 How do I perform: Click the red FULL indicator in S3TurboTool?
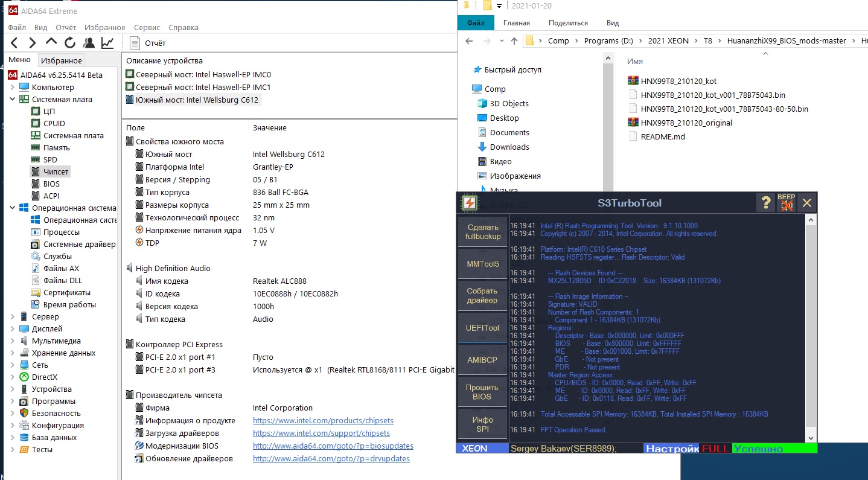pos(715,449)
